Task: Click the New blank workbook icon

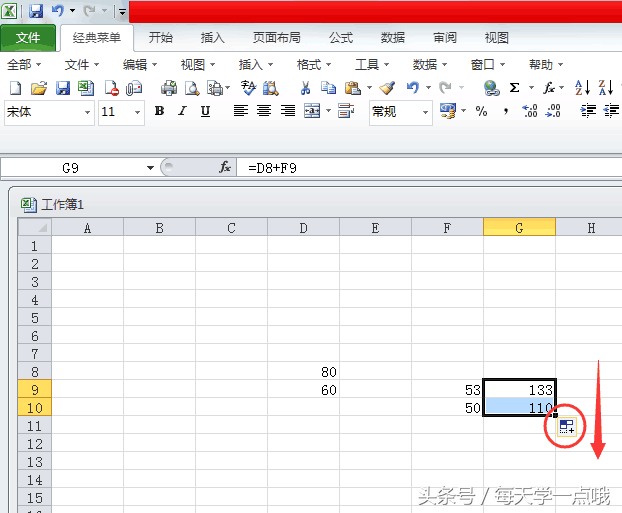Action: tap(15, 88)
